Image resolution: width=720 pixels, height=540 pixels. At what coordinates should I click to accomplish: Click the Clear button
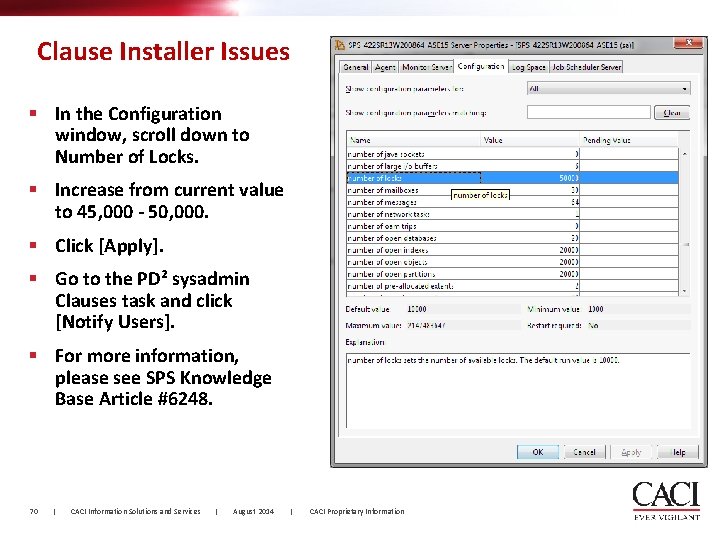(x=672, y=112)
